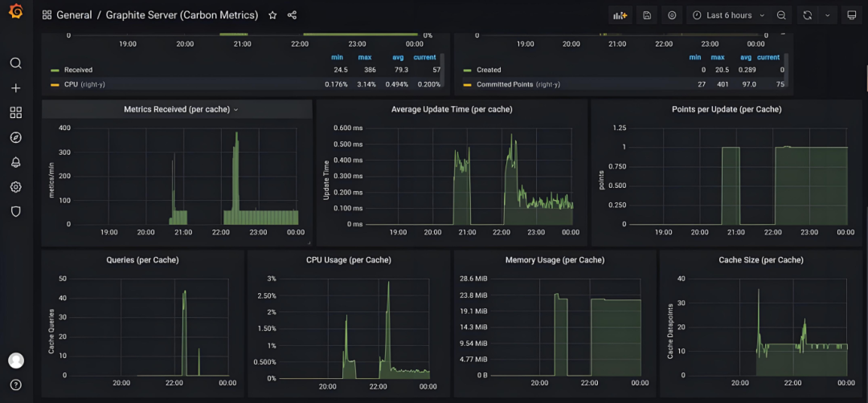Screen dimensions: 868x403
Task: Open the CPU Usage (per Cache) panel title menu
Action: (x=349, y=260)
